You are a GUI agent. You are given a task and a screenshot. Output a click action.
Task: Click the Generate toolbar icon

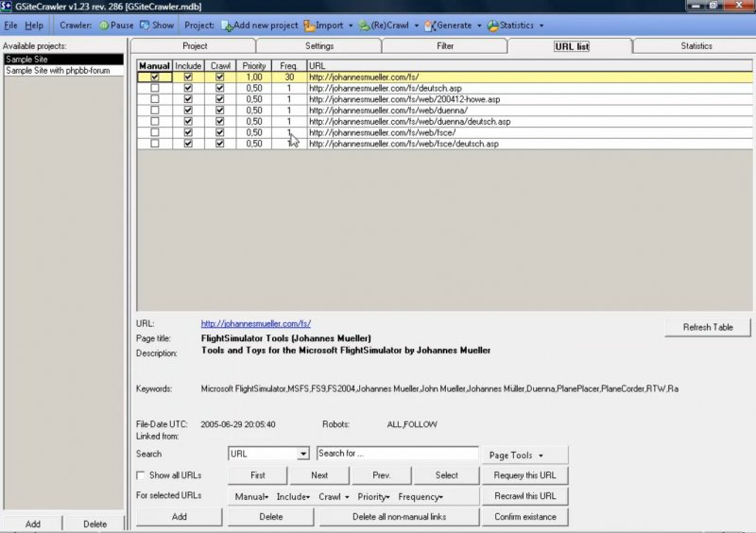click(430, 26)
